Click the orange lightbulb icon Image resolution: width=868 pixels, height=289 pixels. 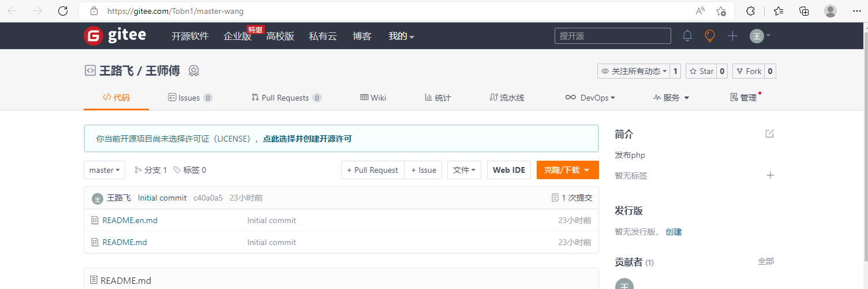pos(710,36)
